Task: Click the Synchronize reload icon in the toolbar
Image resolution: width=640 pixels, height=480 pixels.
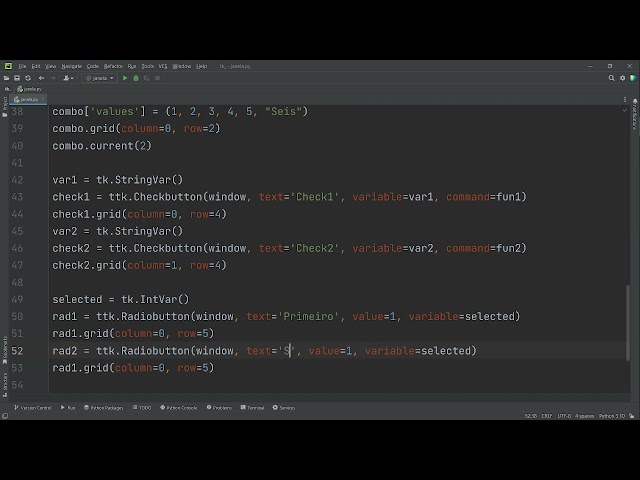Action: (x=28, y=78)
